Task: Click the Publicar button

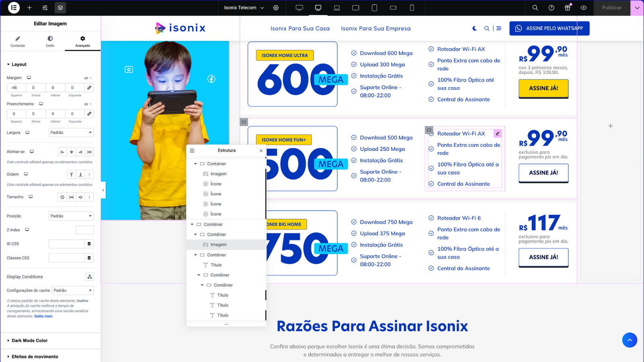Action: [611, 8]
